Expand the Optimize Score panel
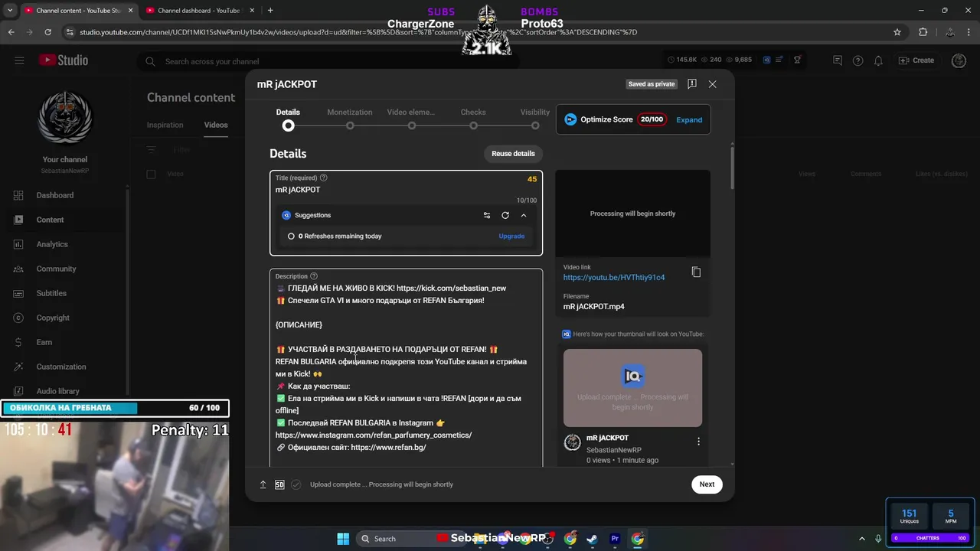 [689, 119]
